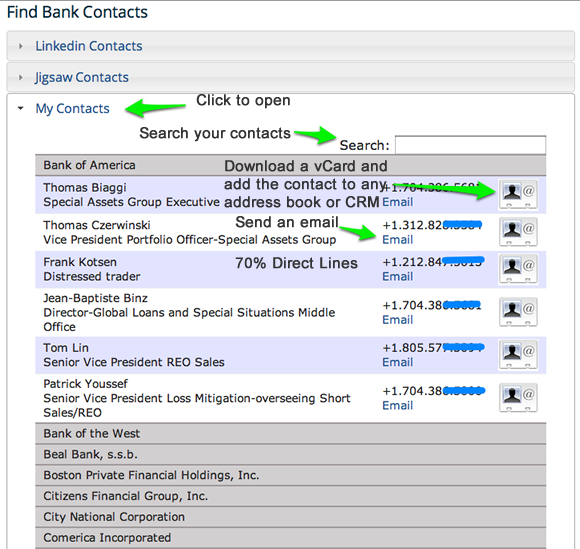Select the name Frank Kotsen
Screen dimensions: 580x549
[x=80, y=262]
